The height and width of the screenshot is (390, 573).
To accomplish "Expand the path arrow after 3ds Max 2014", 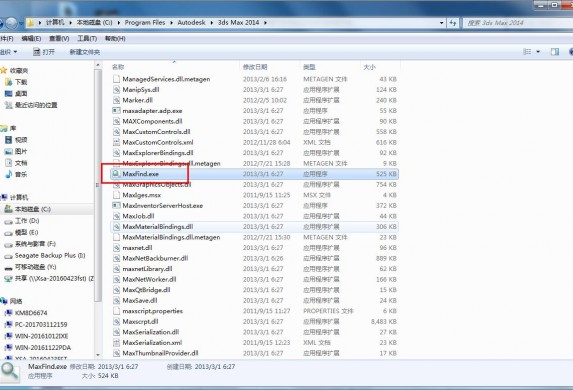I will [x=265, y=23].
